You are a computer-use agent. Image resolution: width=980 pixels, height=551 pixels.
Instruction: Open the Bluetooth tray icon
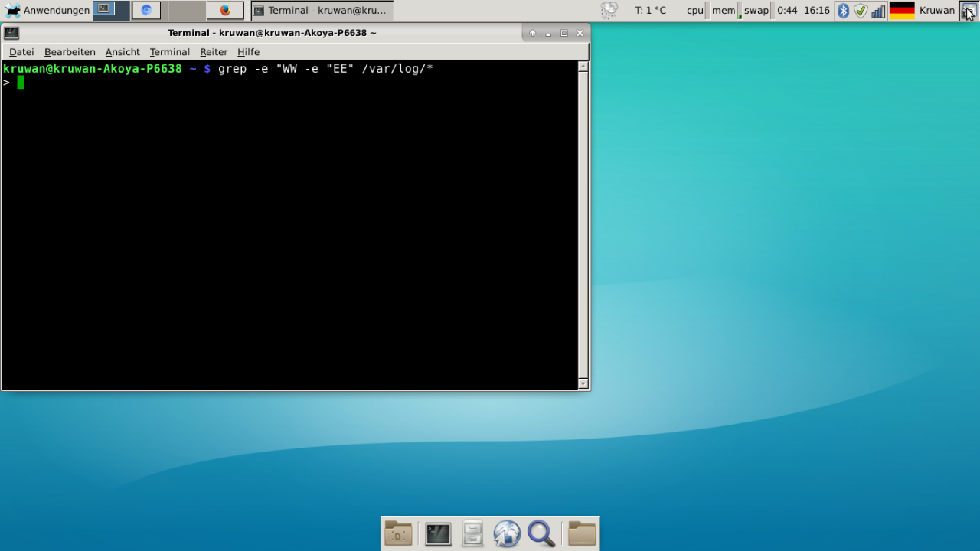click(x=843, y=11)
